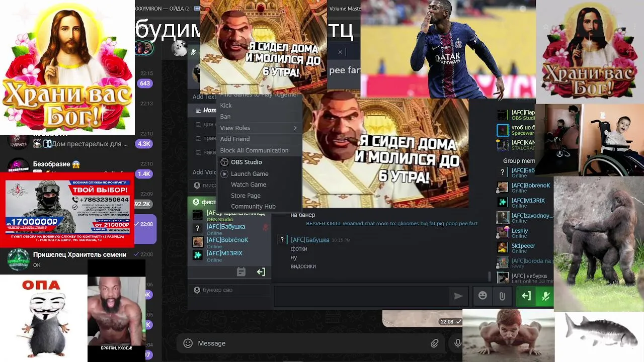This screenshot has width=644, height=362.
Task: Click [AFC]M13RIX avatar in group members list
Action: pyautogui.click(x=503, y=202)
